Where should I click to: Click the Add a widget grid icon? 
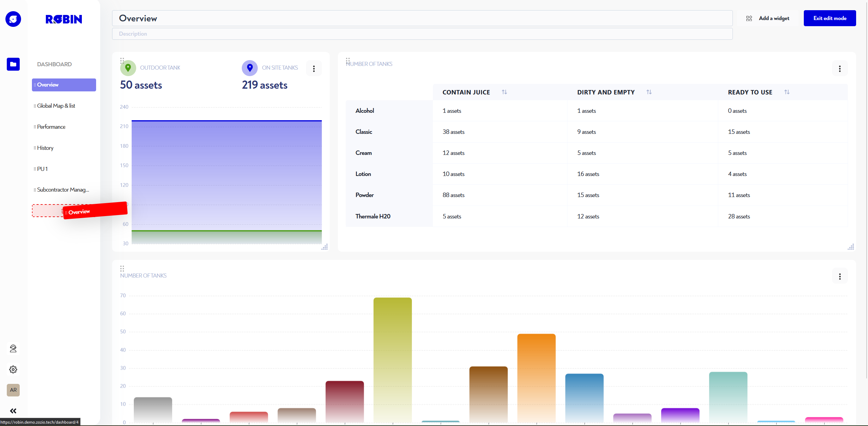(x=749, y=18)
